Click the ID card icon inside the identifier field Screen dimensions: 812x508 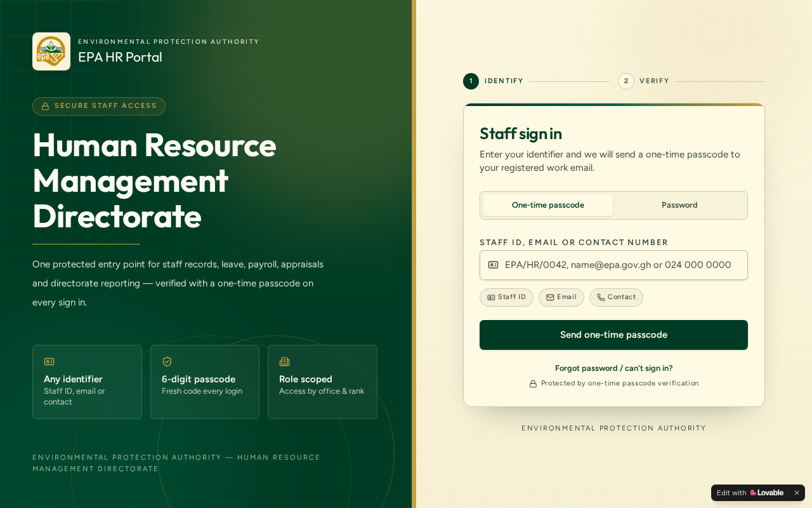[493, 265]
